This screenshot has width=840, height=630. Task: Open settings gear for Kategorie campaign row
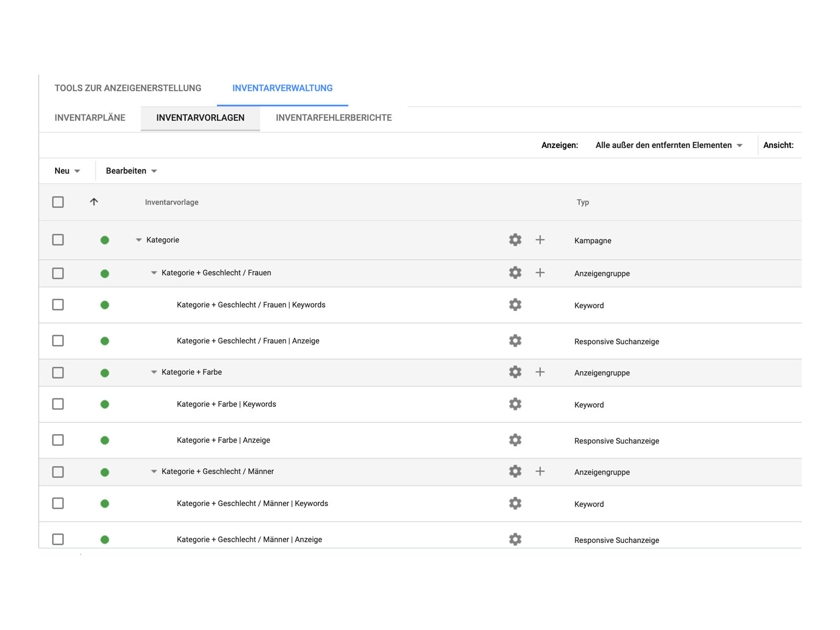pos(515,240)
